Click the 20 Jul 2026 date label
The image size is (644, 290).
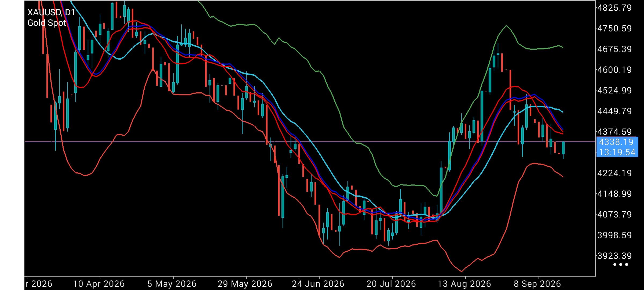pyautogui.click(x=391, y=284)
